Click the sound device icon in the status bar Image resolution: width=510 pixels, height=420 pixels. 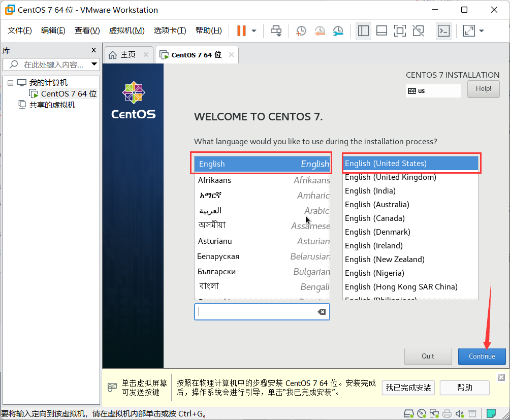point(460,413)
